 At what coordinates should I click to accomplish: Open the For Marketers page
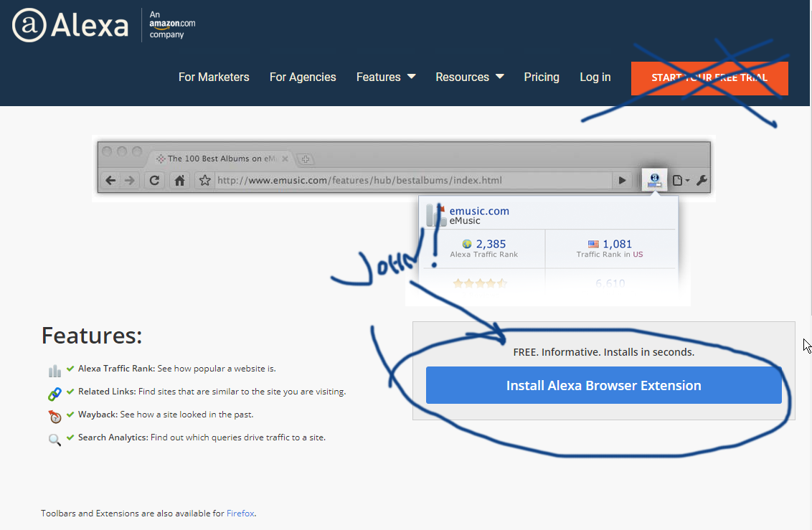point(214,77)
